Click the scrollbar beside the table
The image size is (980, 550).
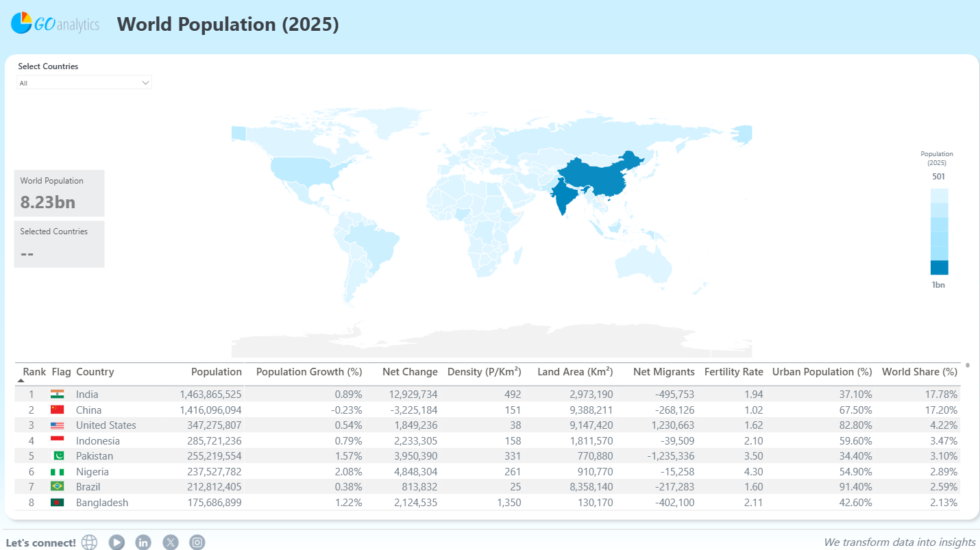point(968,366)
